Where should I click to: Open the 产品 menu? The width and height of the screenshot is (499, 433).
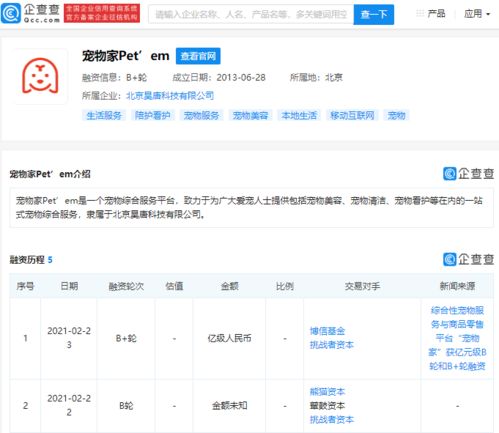436,14
